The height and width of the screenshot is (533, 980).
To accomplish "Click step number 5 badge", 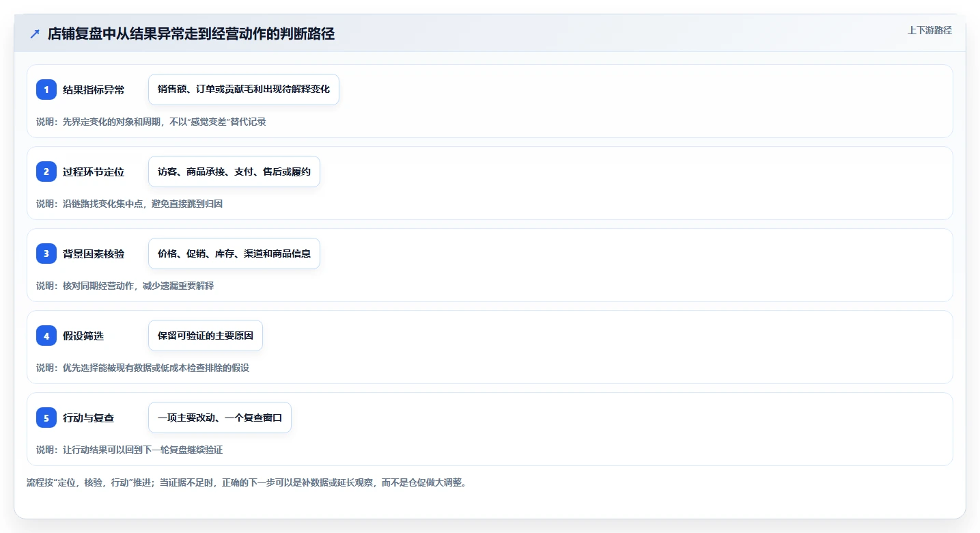I will (46, 418).
